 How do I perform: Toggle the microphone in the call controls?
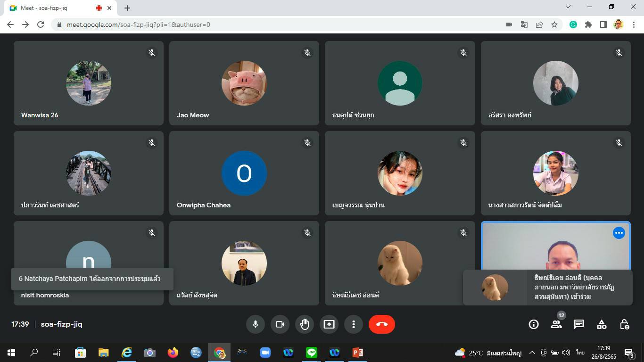pyautogui.click(x=255, y=324)
